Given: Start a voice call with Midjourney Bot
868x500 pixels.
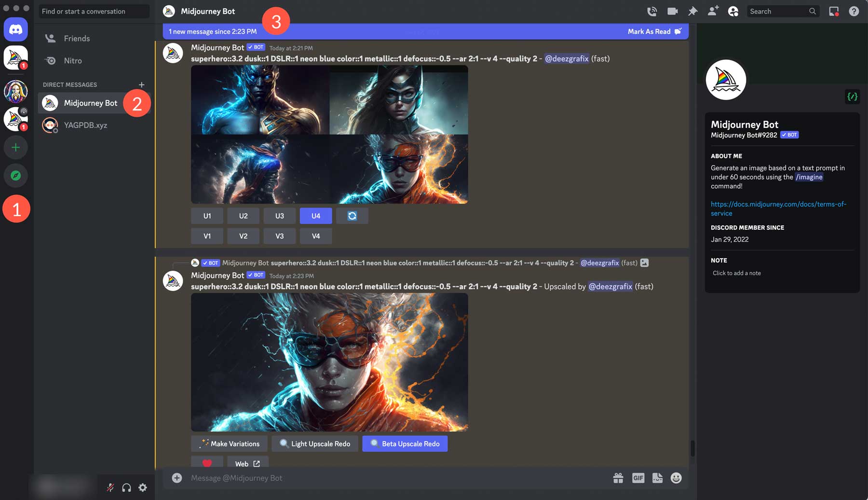Looking at the screenshot, I should point(652,11).
